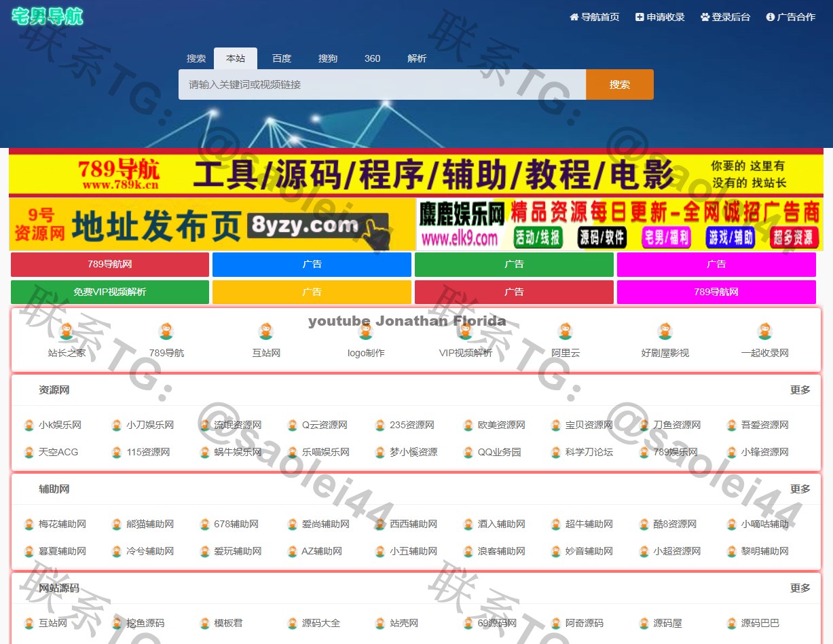Click the avatar icon above 阿里云

[566, 331]
